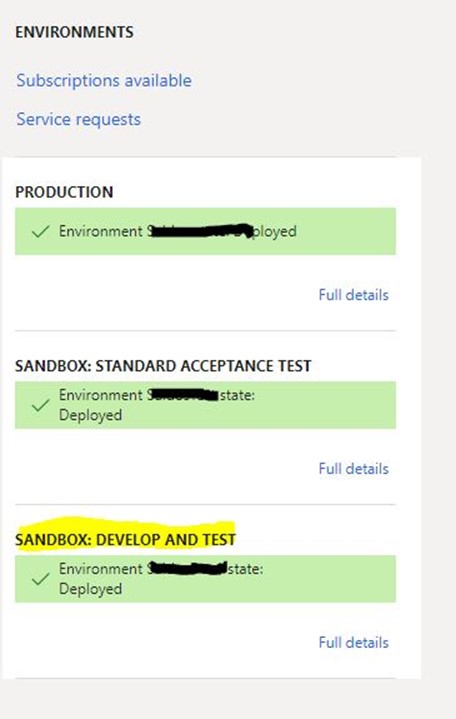Screen dimensions: 456x719
Task: Click the word Deployed in Develop and Test banner
Action: click(90, 589)
